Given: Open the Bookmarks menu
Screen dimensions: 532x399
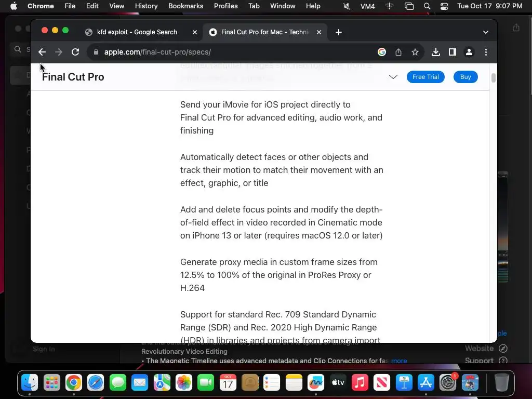Looking at the screenshot, I should coord(185,6).
